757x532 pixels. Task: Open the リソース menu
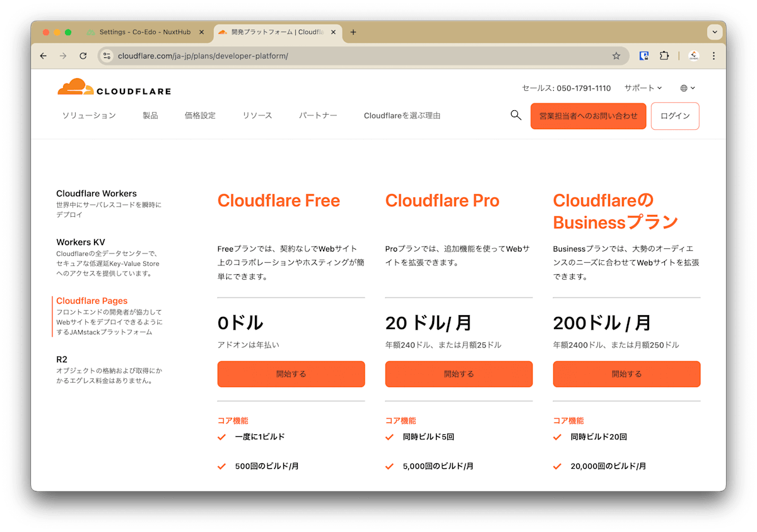pyautogui.click(x=257, y=115)
